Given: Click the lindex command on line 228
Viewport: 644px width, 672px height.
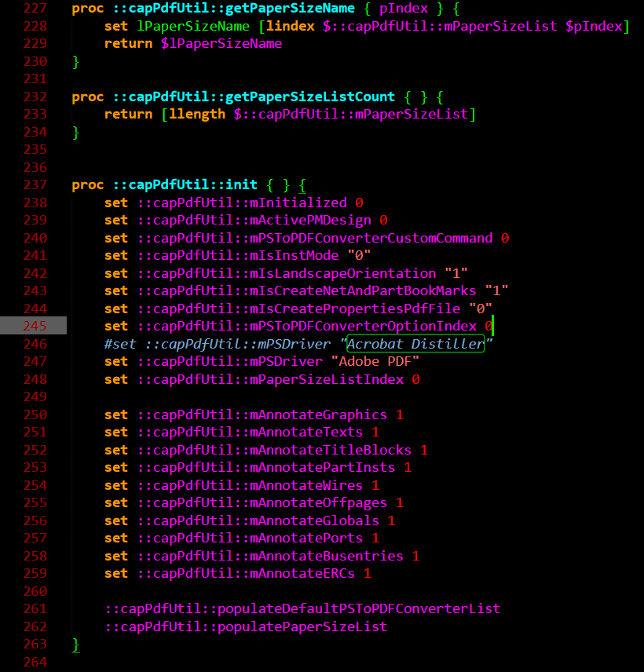Looking at the screenshot, I should [291, 26].
